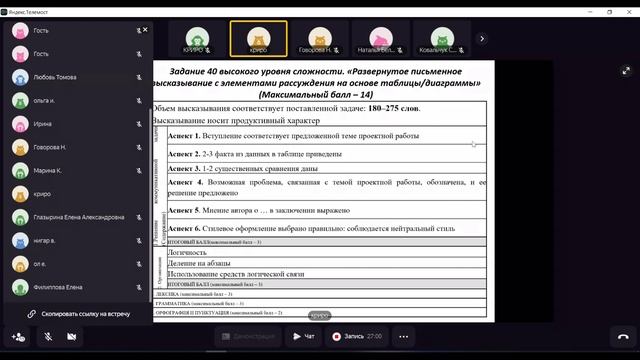Click avatar of Филиппова Елена
Image resolution: width=640 pixels, height=360 pixels.
point(20,287)
